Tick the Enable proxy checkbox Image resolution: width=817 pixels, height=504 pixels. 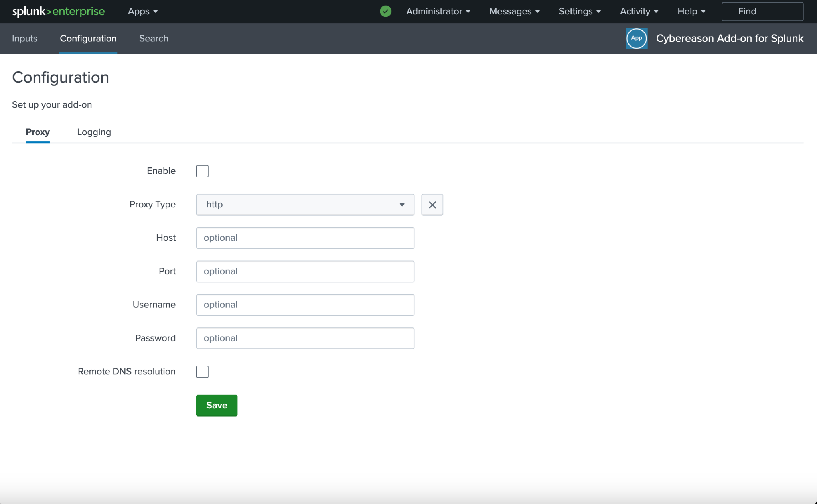coord(202,171)
